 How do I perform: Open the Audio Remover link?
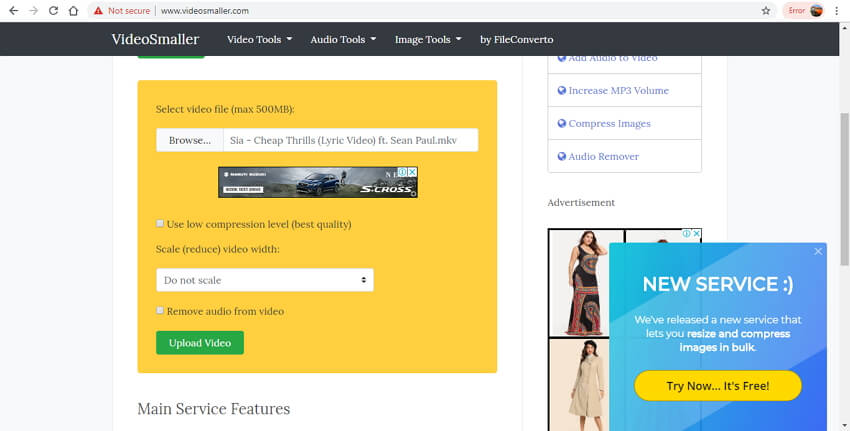click(x=603, y=157)
